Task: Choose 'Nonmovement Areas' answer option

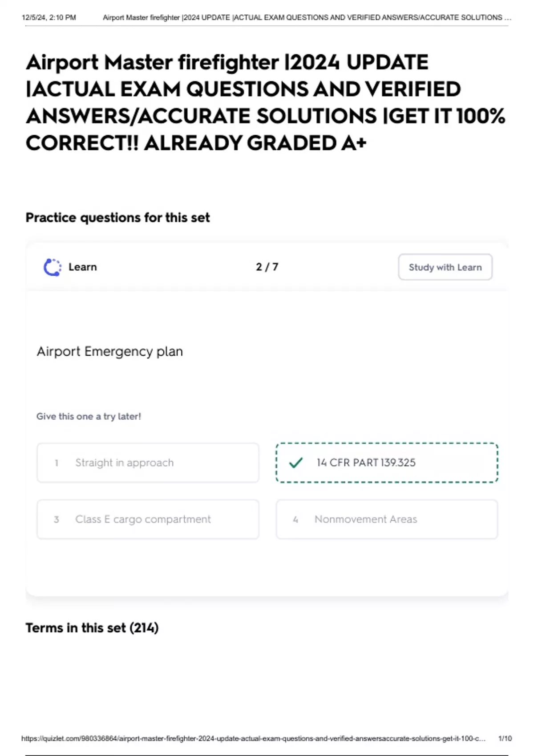Action: point(387,519)
